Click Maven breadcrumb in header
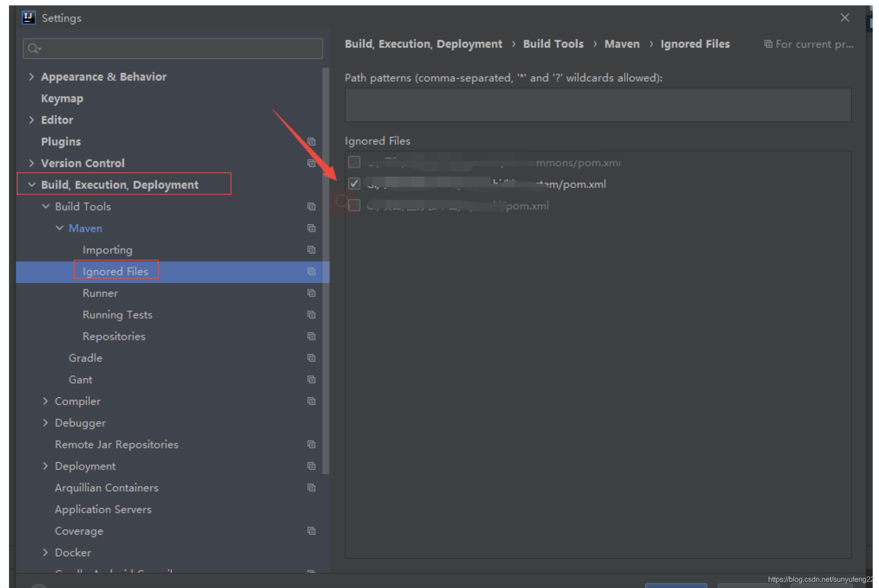Image resolution: width=879 pixels, height=588 pixels. click(622, 44)
